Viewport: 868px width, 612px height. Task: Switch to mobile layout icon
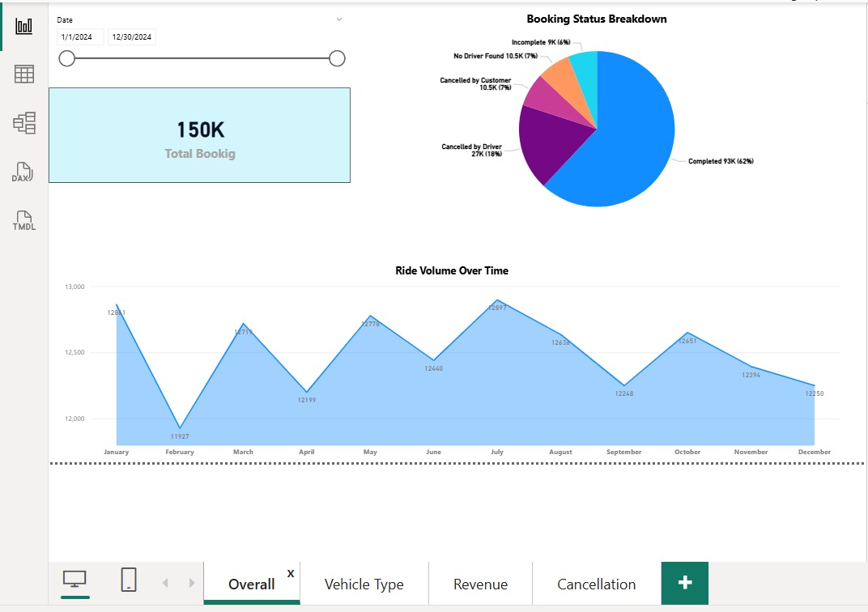click(129, 580)
